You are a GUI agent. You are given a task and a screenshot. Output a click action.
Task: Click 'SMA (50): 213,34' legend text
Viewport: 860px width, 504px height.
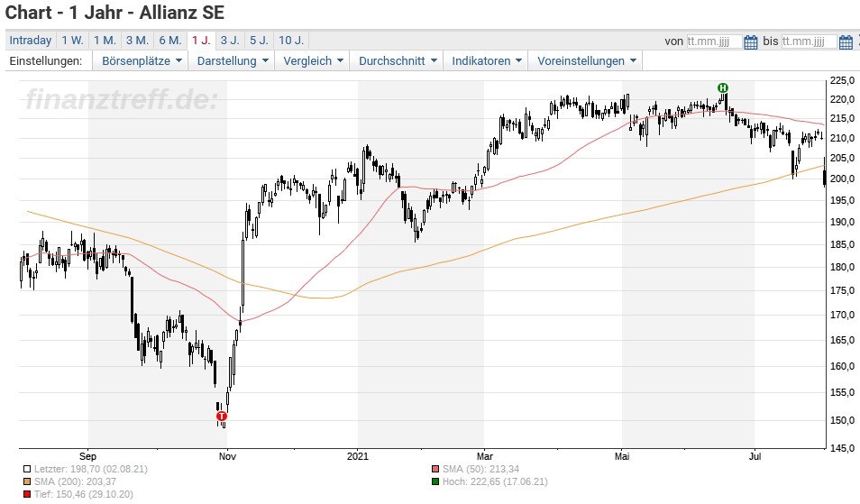point(481,470)
